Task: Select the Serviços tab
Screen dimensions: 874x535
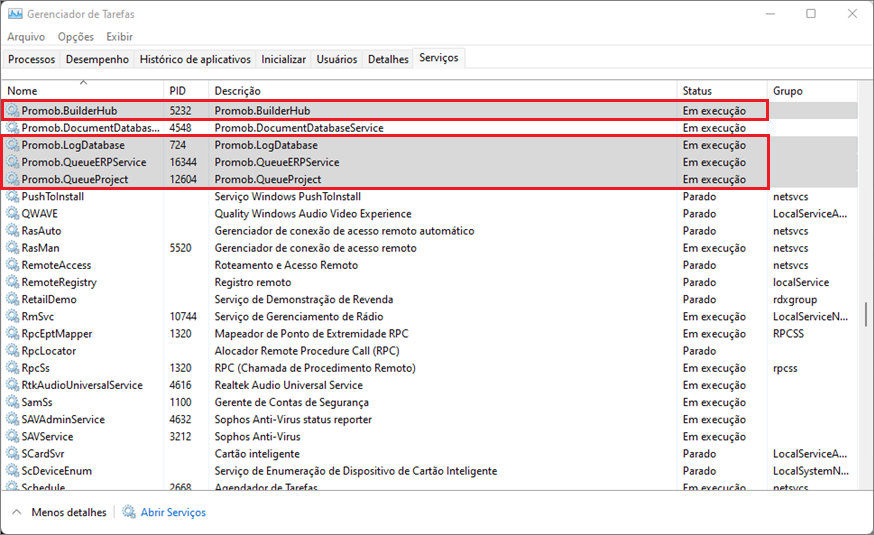Action: pos(439,58)
